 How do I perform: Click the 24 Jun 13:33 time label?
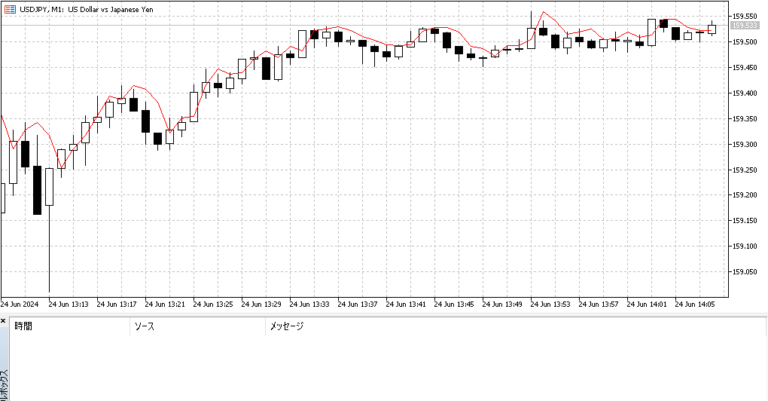310,304
